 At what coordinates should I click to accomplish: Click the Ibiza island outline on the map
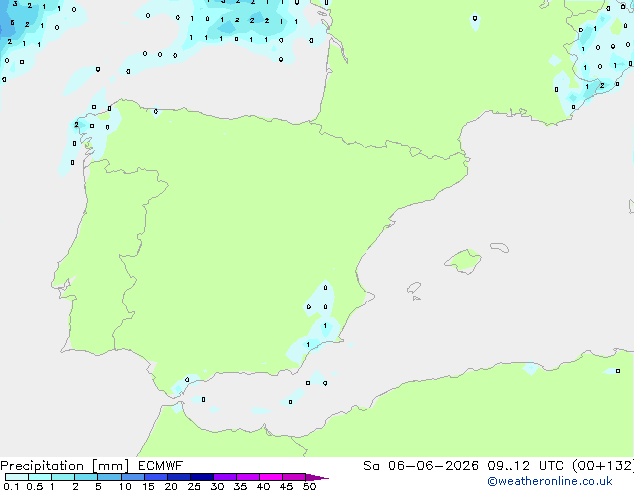pyautogui.click(x=414, y=288)
